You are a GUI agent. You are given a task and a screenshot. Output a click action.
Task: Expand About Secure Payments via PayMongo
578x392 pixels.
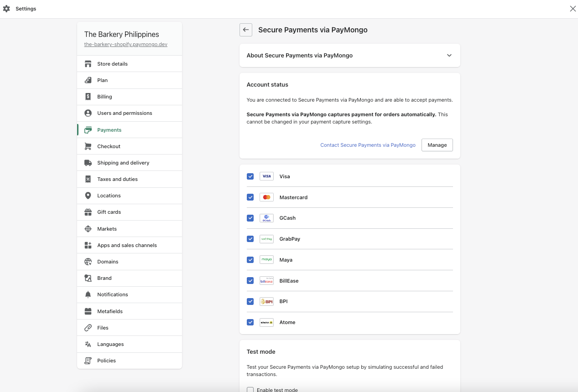[x=449, y=56]
